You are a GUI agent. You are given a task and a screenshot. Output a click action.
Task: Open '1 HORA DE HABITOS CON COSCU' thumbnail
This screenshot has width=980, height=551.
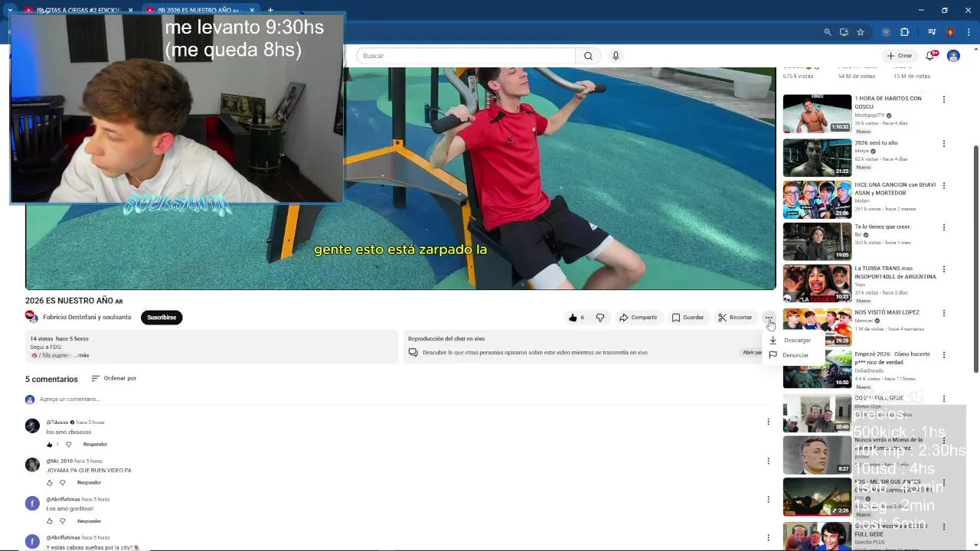[x=817, y=113]
